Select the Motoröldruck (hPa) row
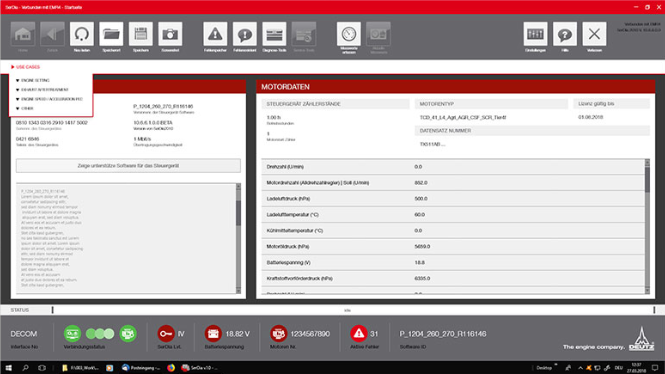The height and width of the screenshot is (374, 665). pyautogui.click(x=453, y=246)
